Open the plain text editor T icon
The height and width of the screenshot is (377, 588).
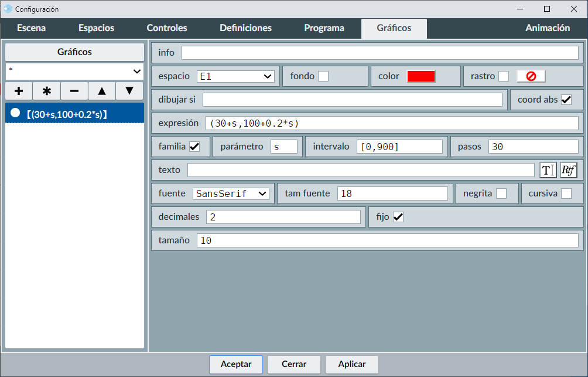pos(548,170)
